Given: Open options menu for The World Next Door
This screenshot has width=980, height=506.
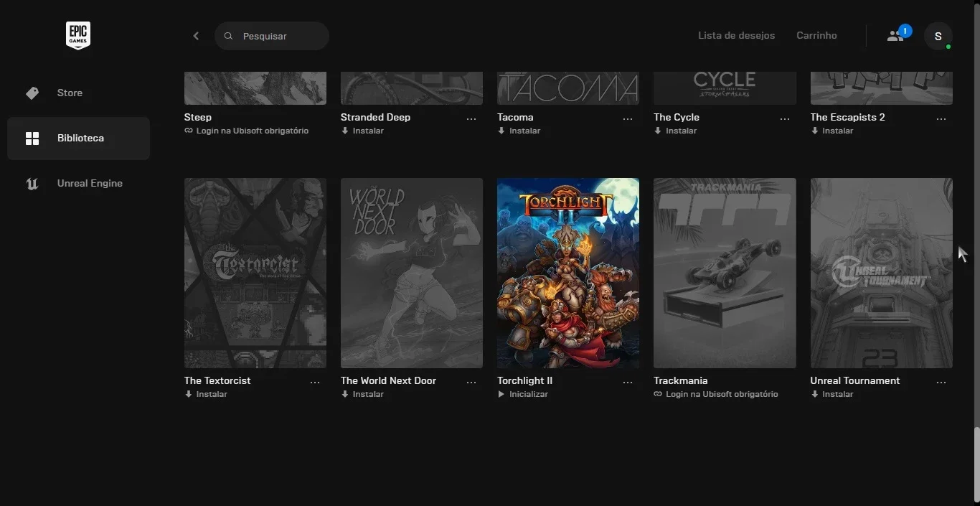Looking at the screenshot, I should [x=471, y=383].
